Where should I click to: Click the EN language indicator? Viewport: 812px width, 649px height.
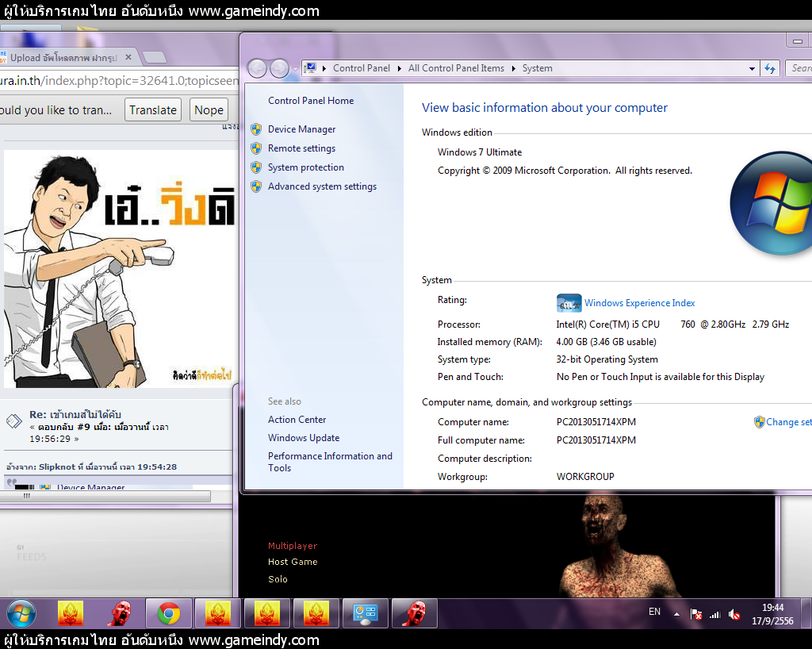(x=654, y=612)
